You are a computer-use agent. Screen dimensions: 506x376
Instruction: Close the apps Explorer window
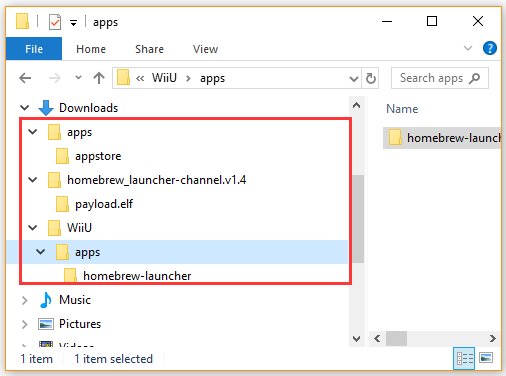click(x=478, y=21)
